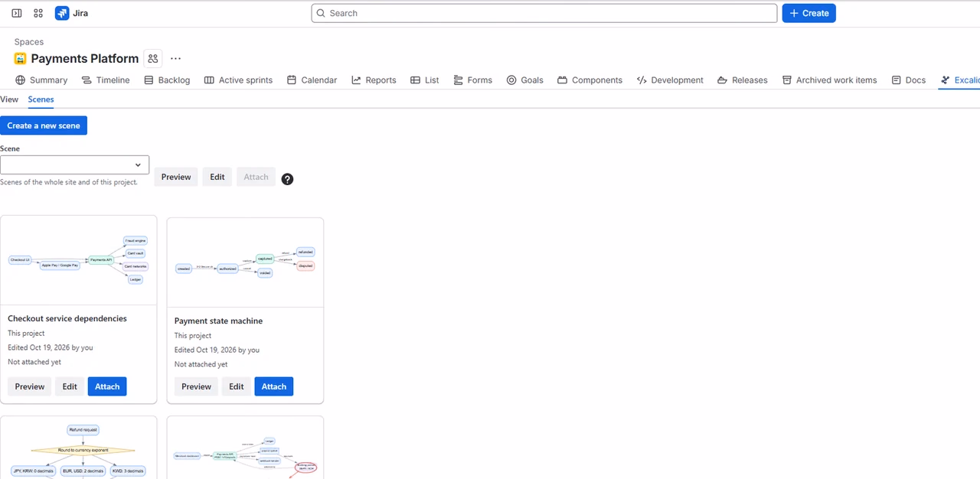Select the Scenes sub-tab
The height and width of the screenshot is (479, 980).
41,99
